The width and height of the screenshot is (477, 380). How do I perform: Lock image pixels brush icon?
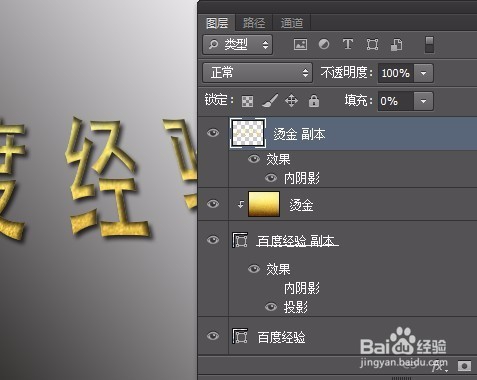[x=270, y=101]
